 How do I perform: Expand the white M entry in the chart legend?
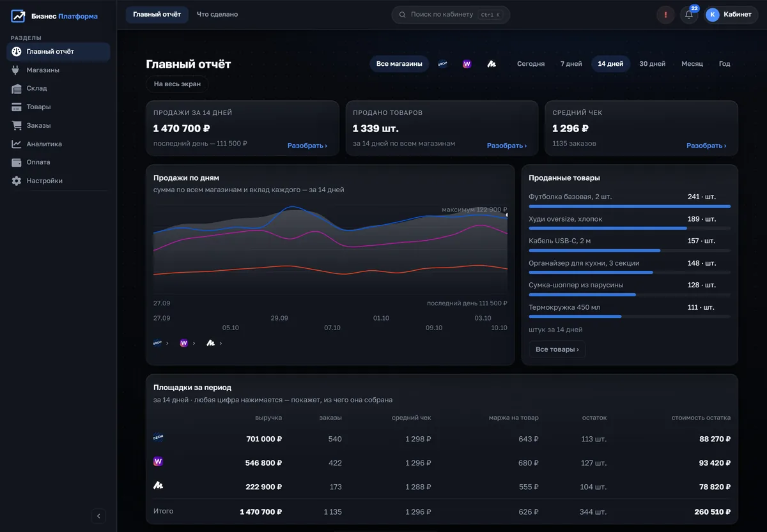[x=214, y=343]
